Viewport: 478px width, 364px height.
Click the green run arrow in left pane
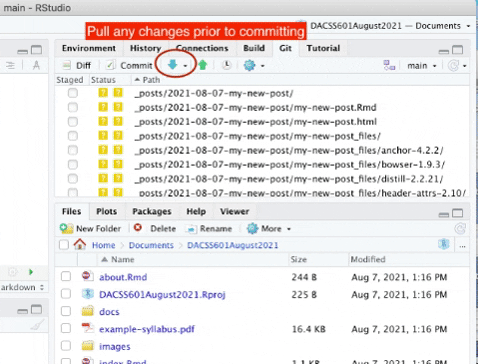pyautogui.click(x=31, y=272)
